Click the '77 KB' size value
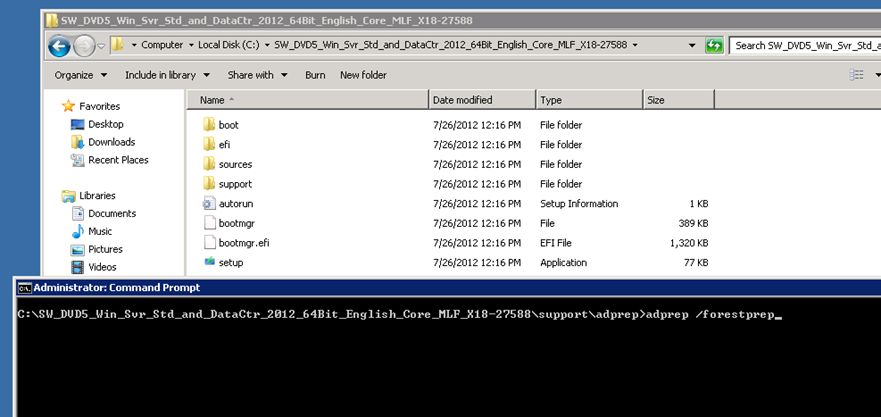 [696, 262]
